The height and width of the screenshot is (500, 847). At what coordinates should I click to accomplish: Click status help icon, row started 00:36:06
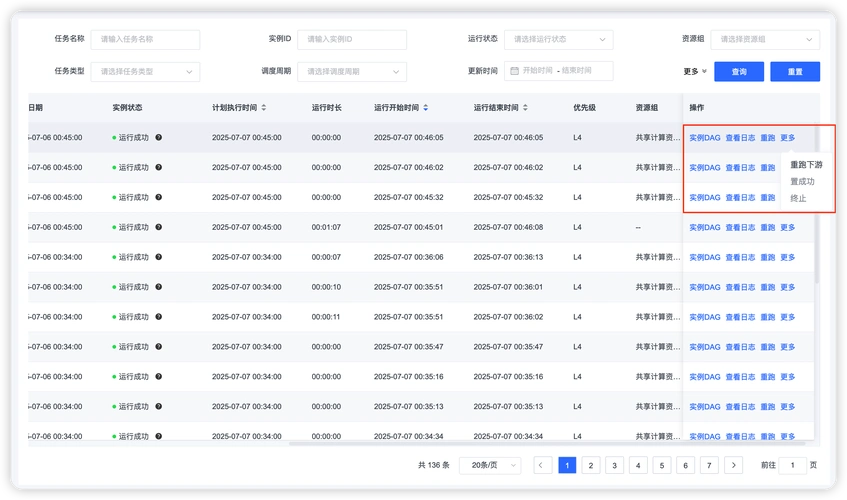pos(158,257)
